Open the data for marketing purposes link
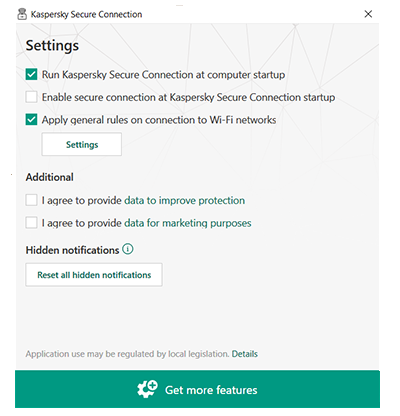Viewport: 400px width, 416px height. click(188, 223)
